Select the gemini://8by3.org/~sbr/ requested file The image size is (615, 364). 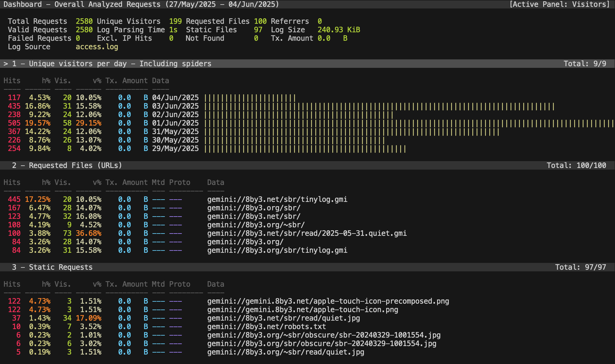click(x=256, y=225)
